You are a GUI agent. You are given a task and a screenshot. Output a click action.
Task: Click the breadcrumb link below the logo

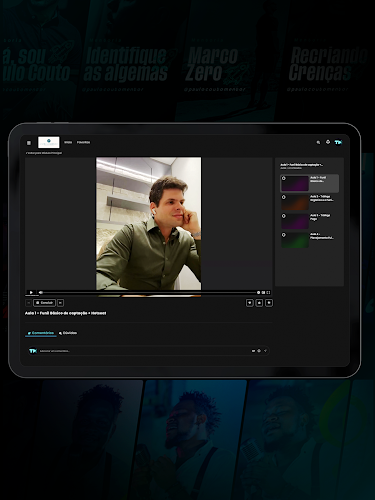click(44, 153)
